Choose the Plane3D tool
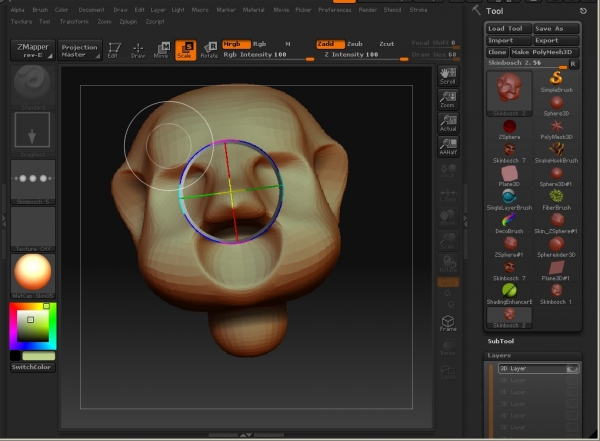600x441 pixels. coord(509,176)
